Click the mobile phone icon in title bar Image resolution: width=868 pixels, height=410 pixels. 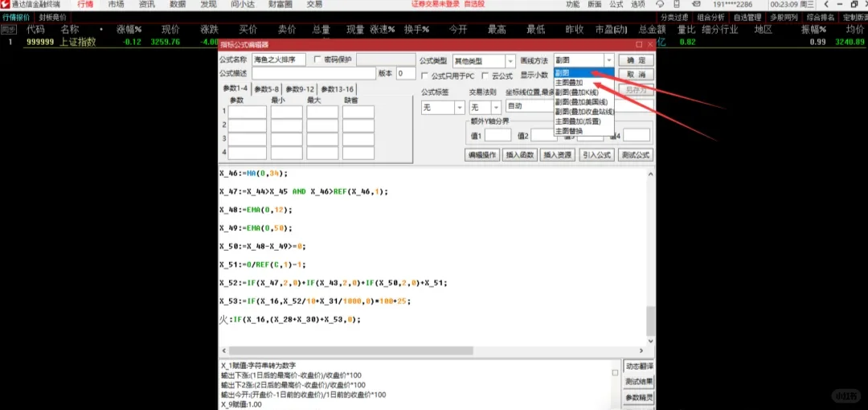[x=678, y=5]
